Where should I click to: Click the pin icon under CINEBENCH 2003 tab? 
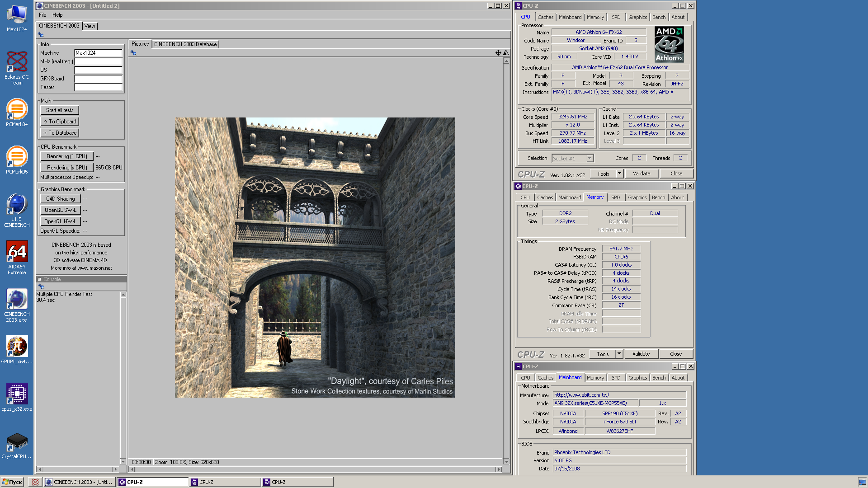[x=41, y=35]
